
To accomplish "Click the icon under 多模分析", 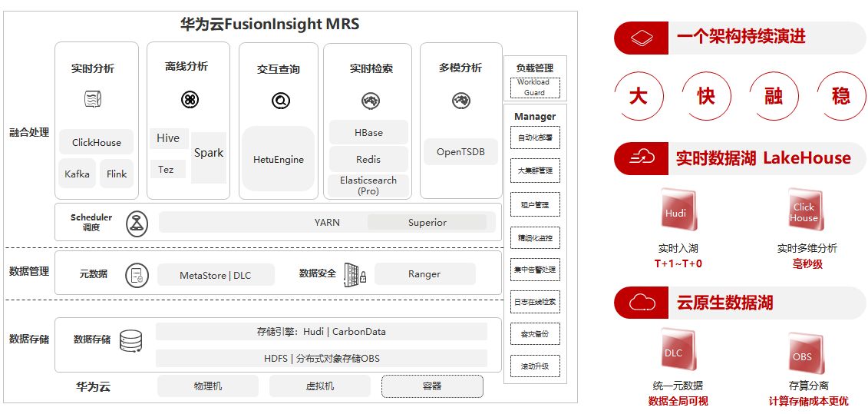I will click(461, 101).
